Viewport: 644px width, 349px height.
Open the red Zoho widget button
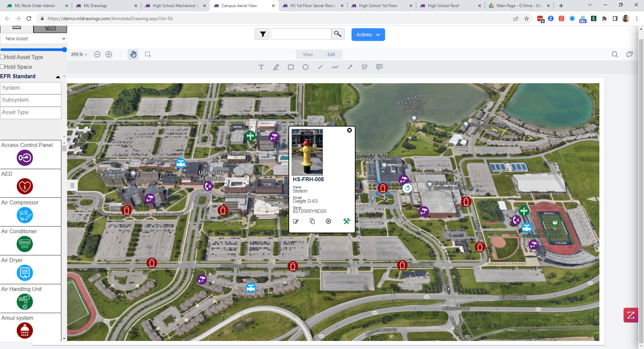coord(631,315)
